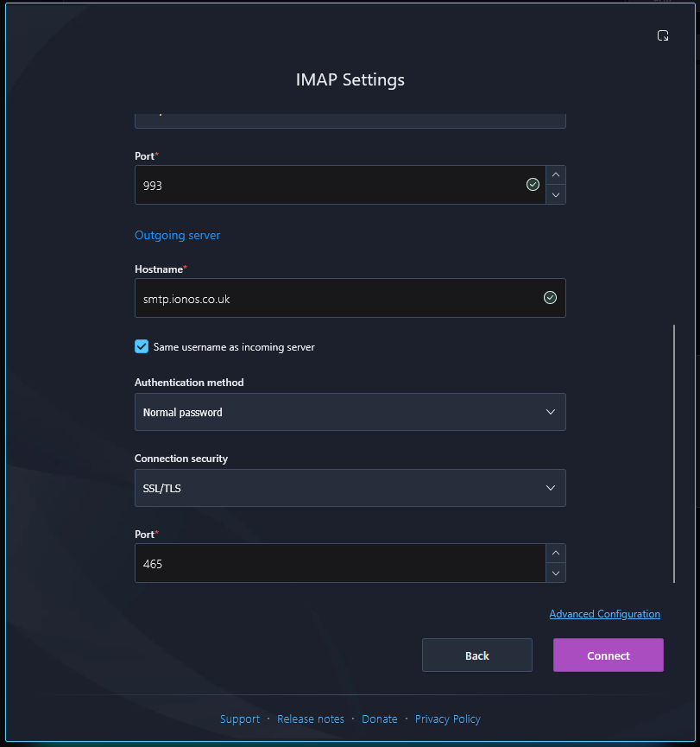Screen dimensions: 700x747
Task: Open the Authentication method dropdown
Action: pyautogui.click(x=350, y=412)
